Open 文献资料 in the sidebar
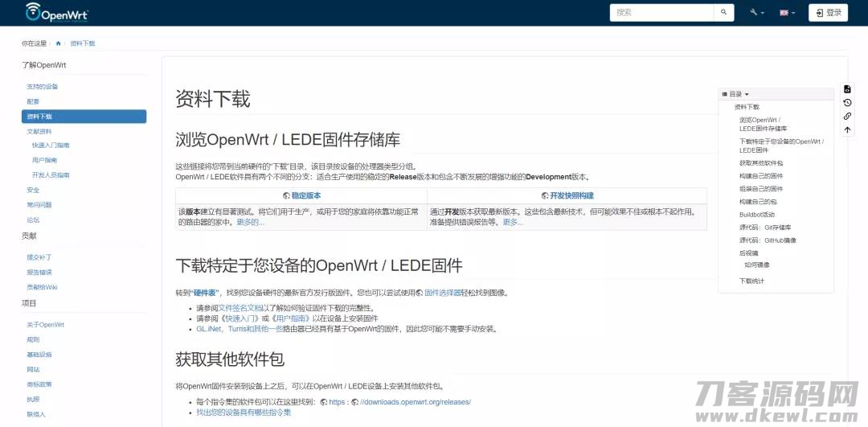The height and width of the screenshot is (427, 868). (x=39, y=131)
